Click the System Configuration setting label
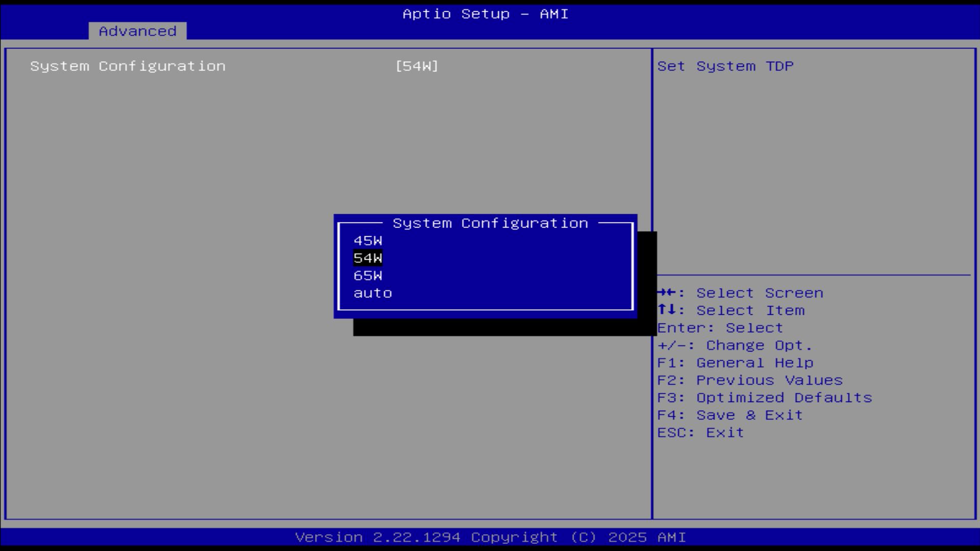This screenshot has width=980, height=551. tap(128, 66)
